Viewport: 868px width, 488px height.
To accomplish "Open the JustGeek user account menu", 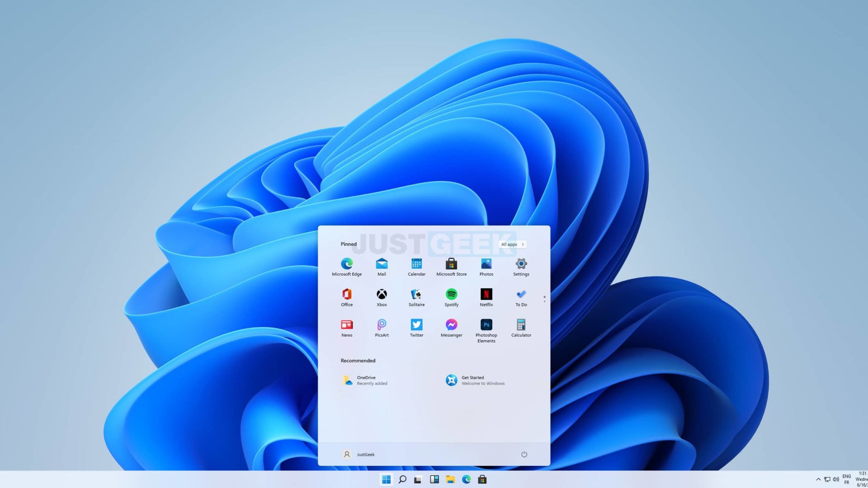I will (x=358, y=454).
